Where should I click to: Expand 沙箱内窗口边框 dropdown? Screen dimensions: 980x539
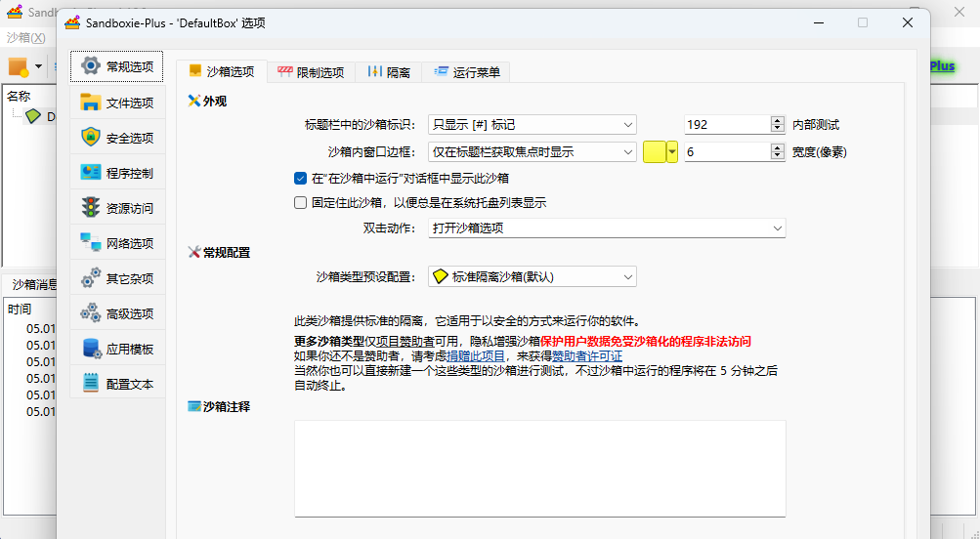[x=533, y=151]
